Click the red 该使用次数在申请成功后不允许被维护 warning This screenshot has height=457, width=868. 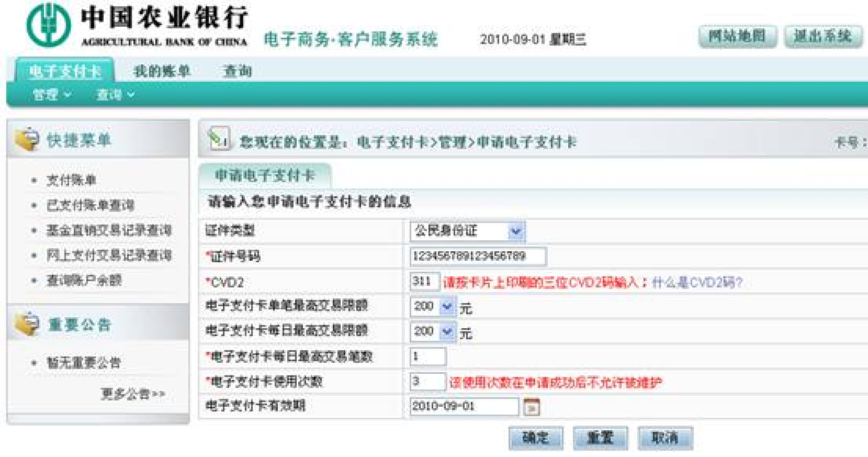click(555, 383)
